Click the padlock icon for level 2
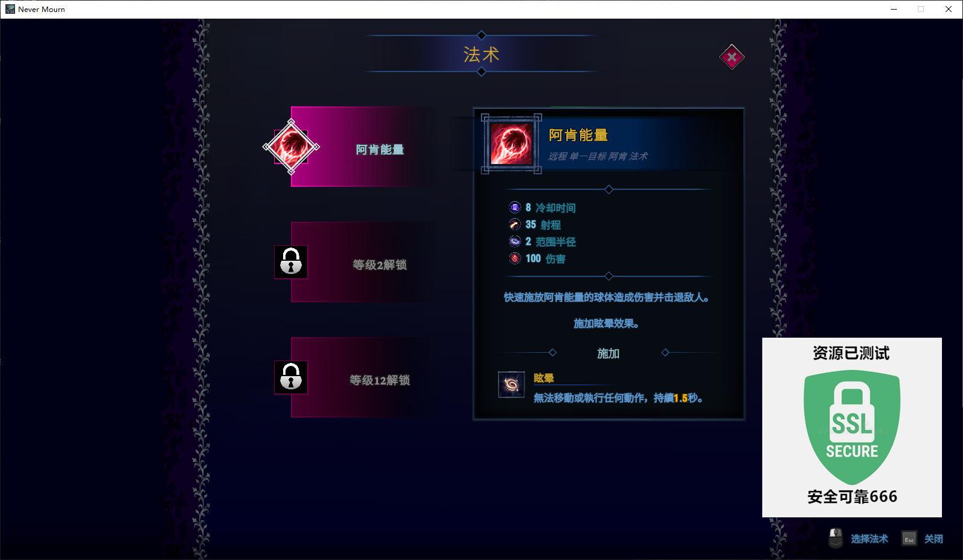This screenshot has width=963, height=560. (x=291, y=262)
